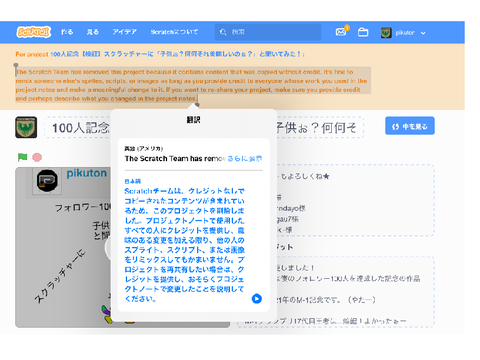Viewport: 480px width, 360px height.
Task: Click the pikuton username in navbar
Action: (x=405, y=33)
